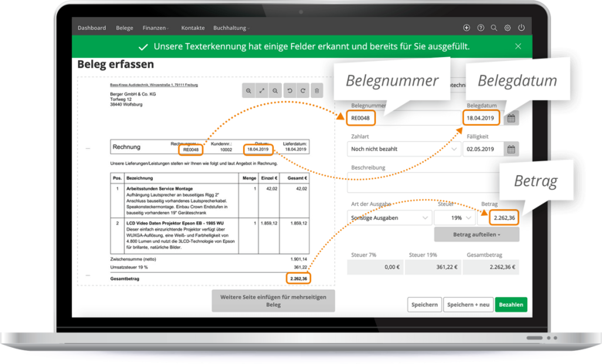Open settings via the gear icon
This screenshot has height=364, width=602.
coord(507,28)
